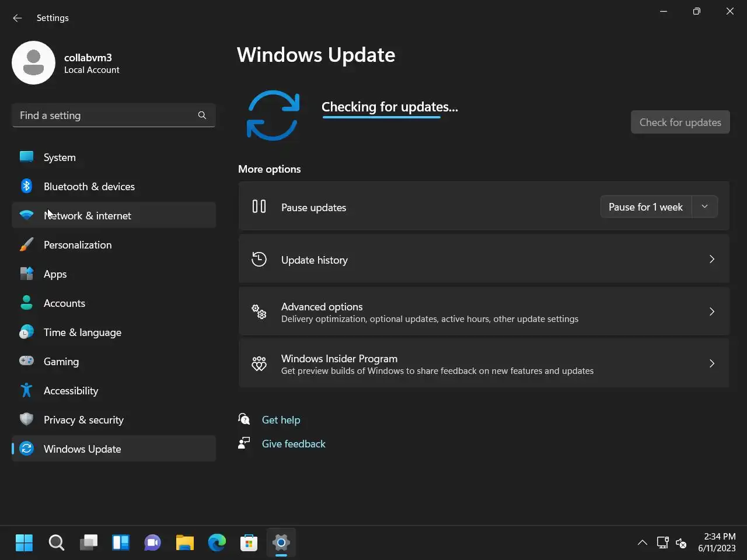
Task: Open Personalization settings category
Action: 114,244
